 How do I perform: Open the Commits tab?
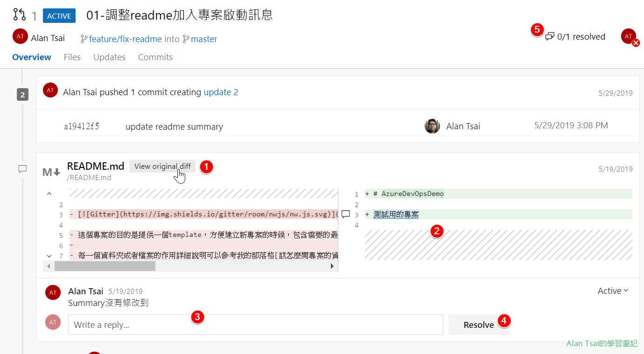155,57
